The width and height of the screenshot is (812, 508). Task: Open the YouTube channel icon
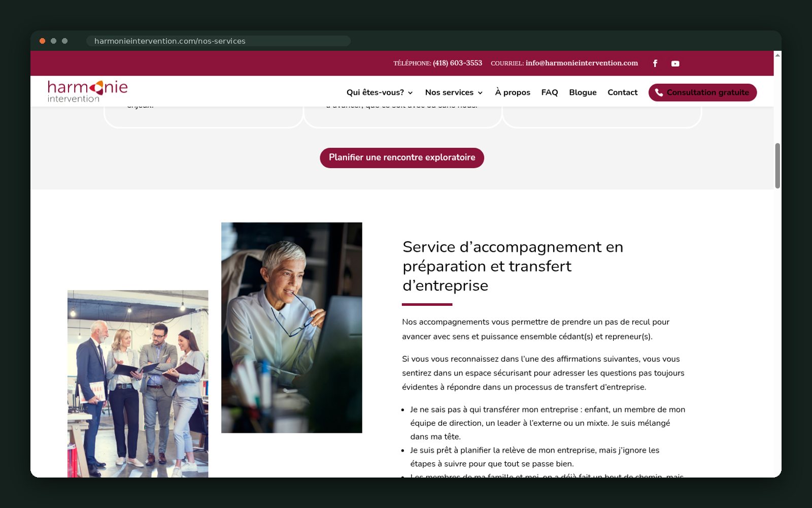675,63
